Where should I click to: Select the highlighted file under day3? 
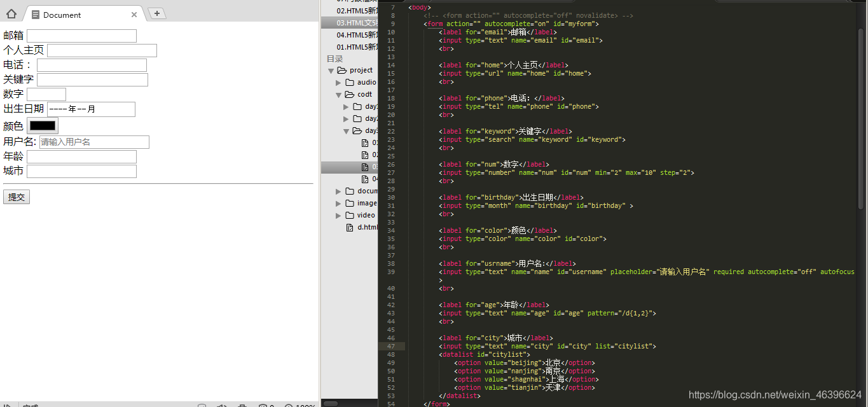pos(350,167)
